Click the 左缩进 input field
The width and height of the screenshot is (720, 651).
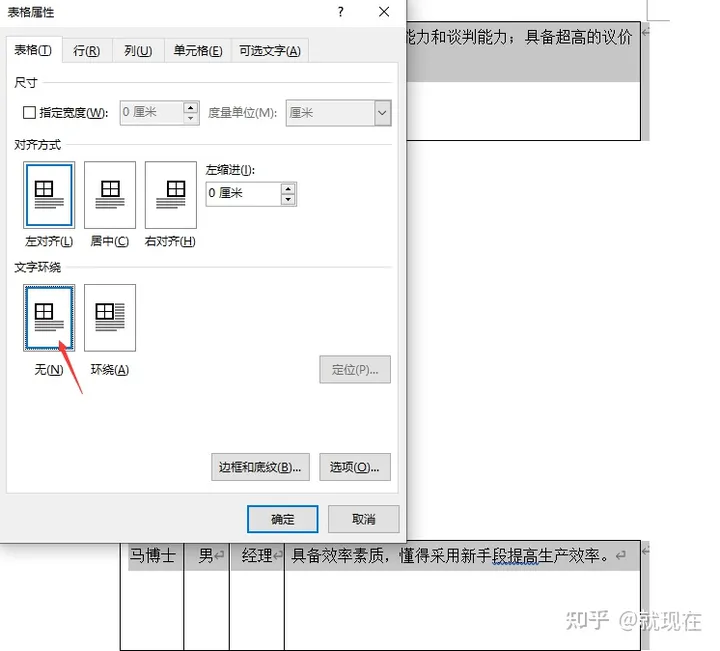pyautogui.click(x=243, y=194)
